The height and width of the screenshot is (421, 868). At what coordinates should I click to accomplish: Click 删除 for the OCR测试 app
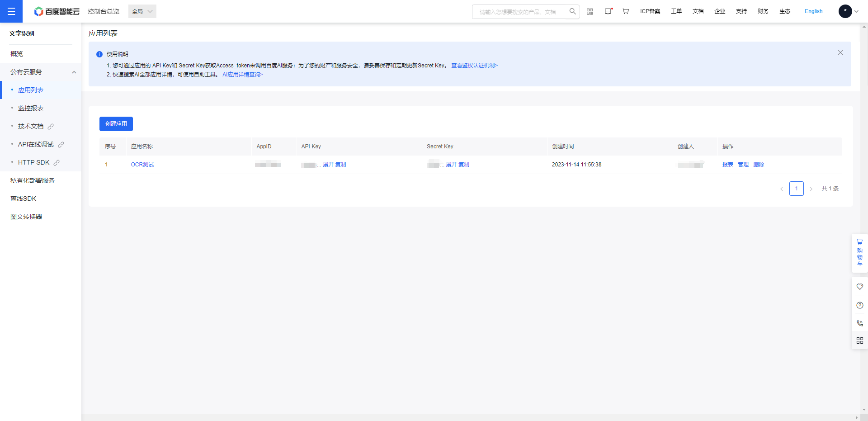pyautogui.click(x=759, y=165)
